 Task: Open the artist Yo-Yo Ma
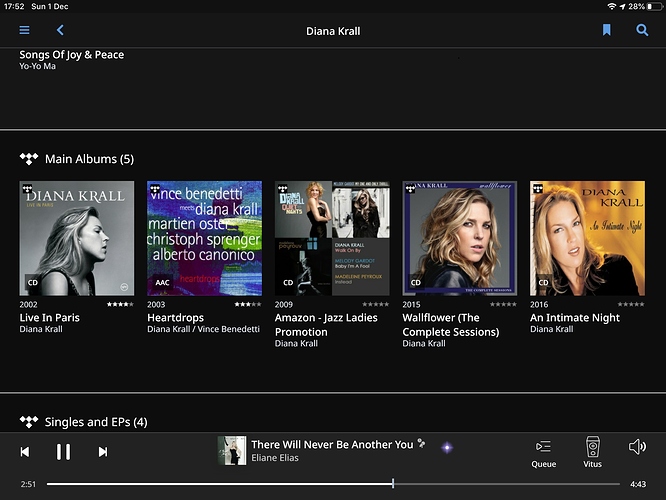click(37, 66)
